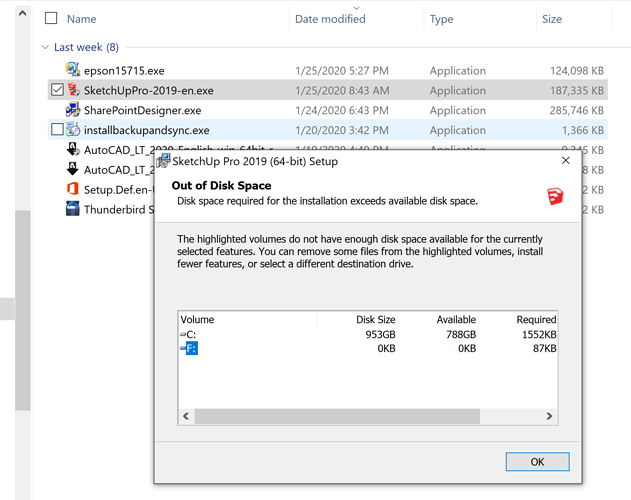Click the SketchUpPro-2019-en.exe file icon
This screenshot has width=631, height=500.
coord(73,89)
